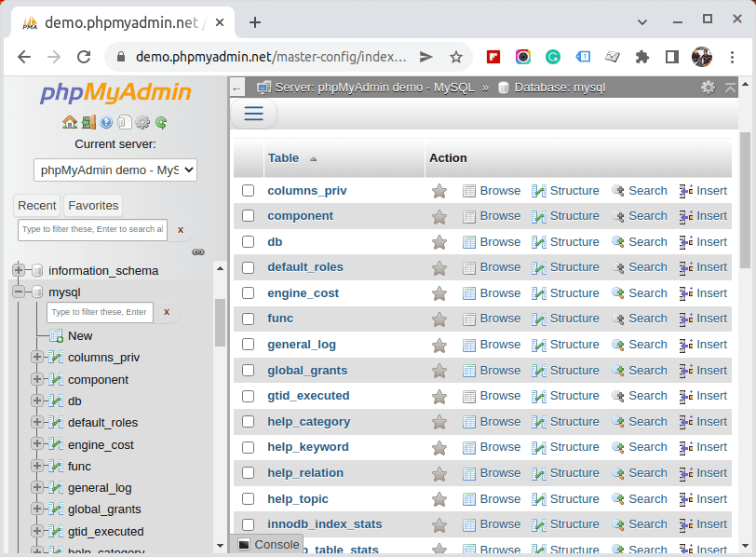Viewport: 756px width, 557px height.
Task: Check the component table checkbox
Action: 249,215
